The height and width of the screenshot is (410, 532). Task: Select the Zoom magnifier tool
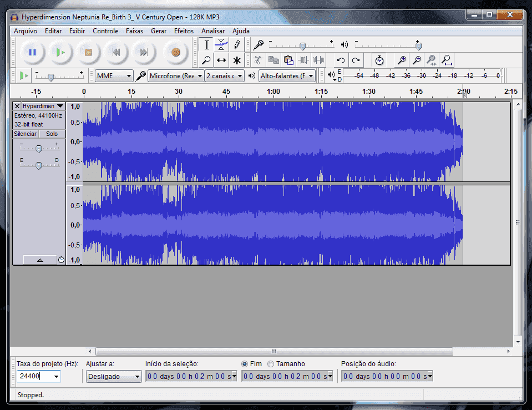[206, 60]
